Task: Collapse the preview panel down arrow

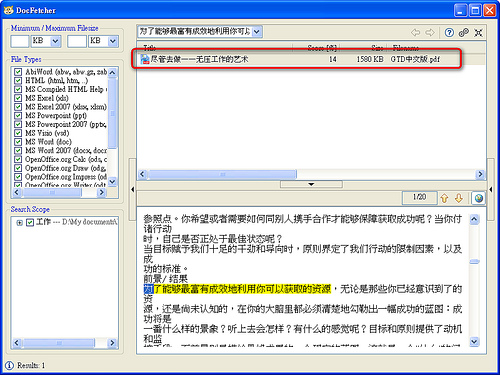Action: tap(311, 184)
